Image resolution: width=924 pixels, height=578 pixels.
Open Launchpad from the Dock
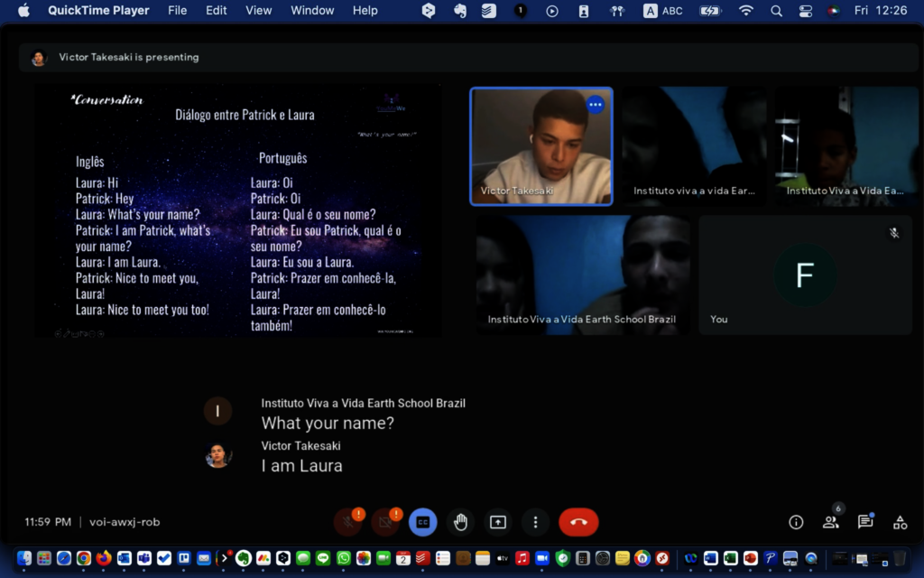(x=44, y=558)
